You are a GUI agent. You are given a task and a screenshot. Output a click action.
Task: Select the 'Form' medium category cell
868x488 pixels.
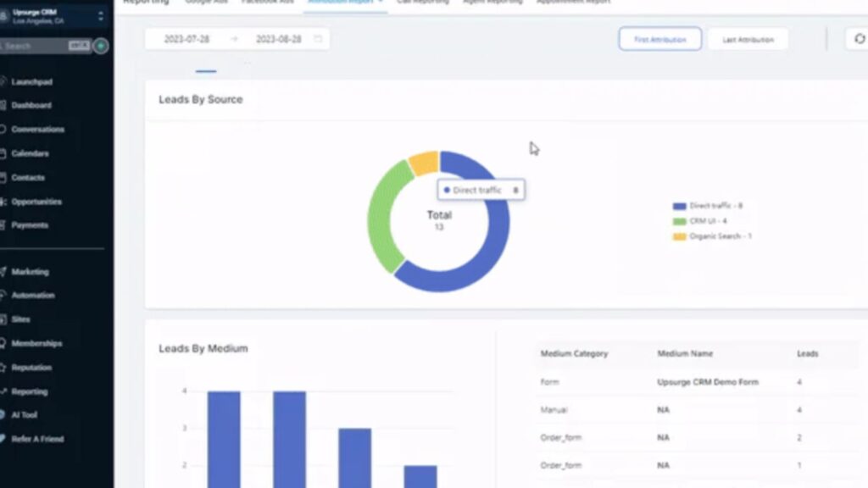pos(549,382)
